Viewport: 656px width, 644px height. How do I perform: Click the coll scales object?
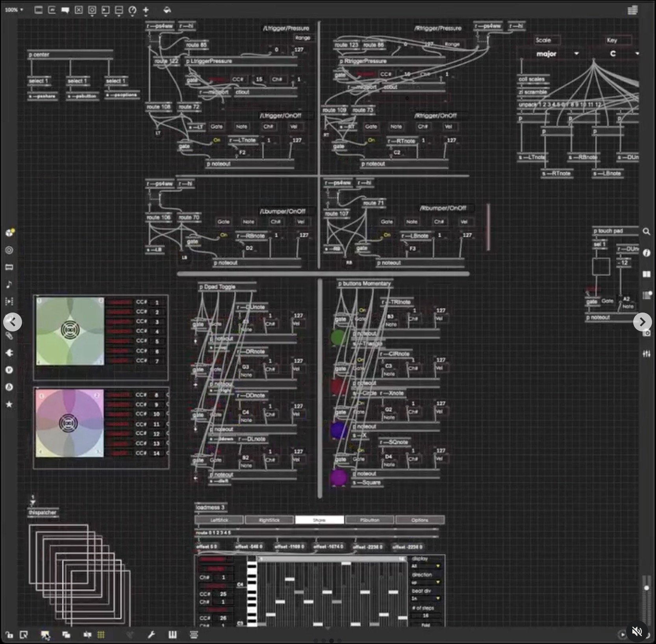point(534,79)
